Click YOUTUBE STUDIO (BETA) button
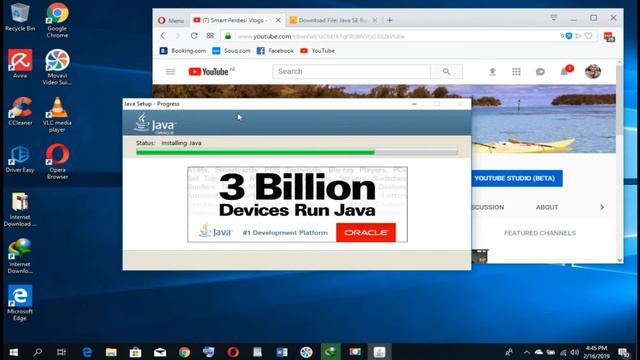 pos(517,178)
